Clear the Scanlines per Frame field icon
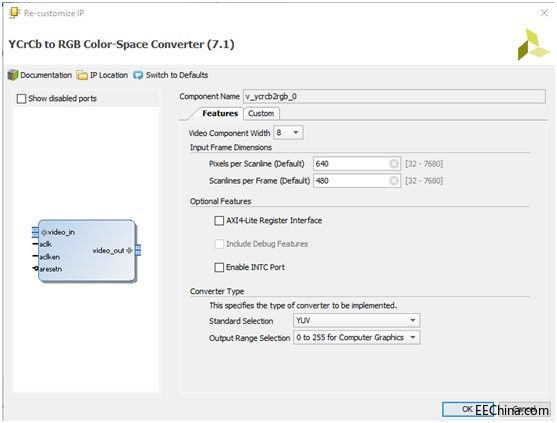 394,181
